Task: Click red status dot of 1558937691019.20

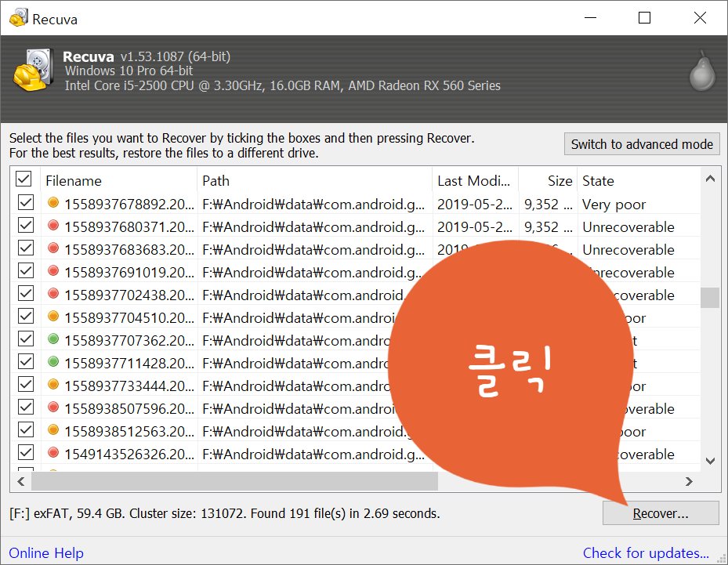Action: click(x=53, y=270)
